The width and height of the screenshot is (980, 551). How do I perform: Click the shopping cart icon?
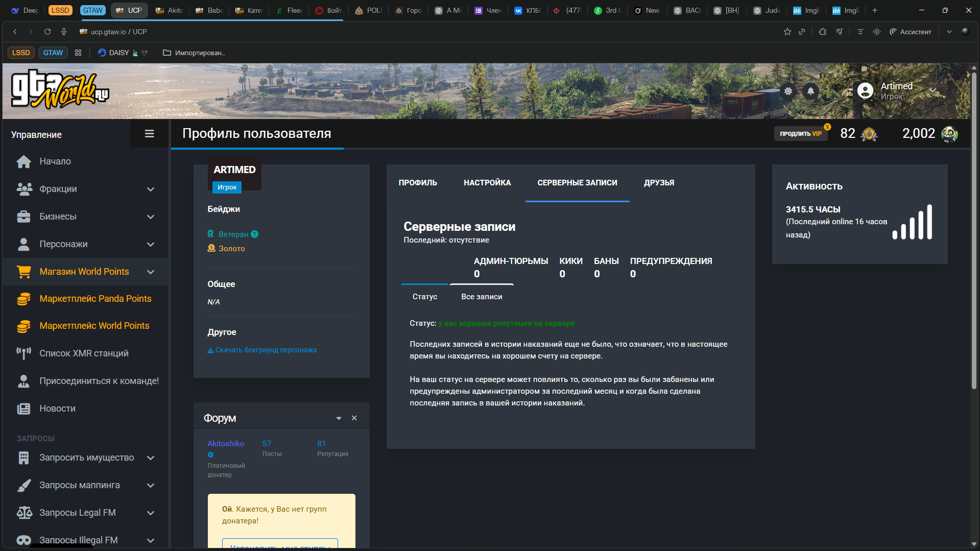pyautogui.click(x=23, y=272)
